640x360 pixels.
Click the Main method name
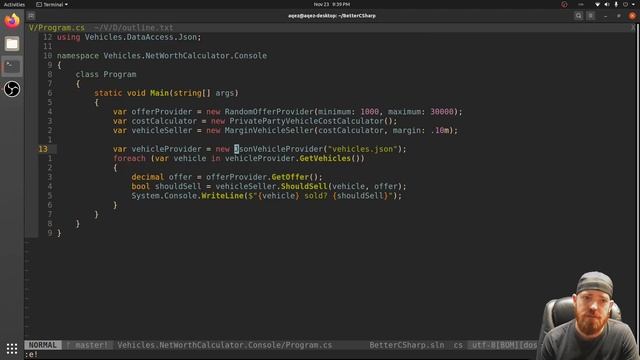pyautogui.click(x=159, y=93)
